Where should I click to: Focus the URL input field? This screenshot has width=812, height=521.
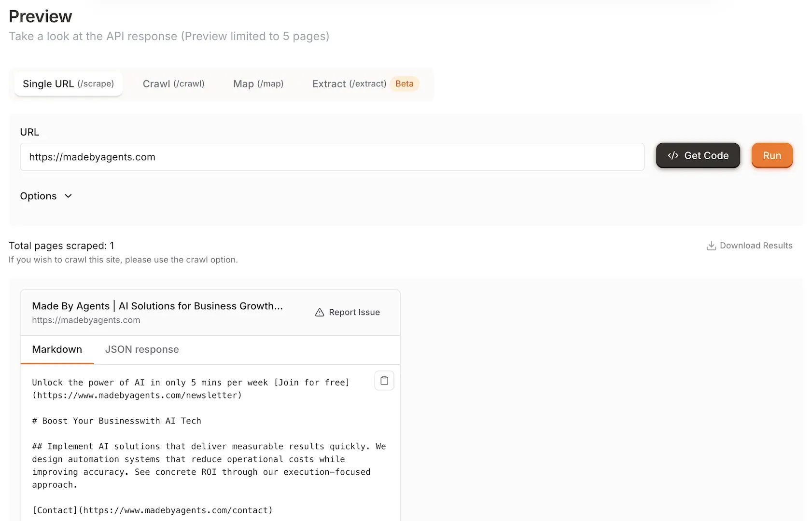tap(332, 157)
